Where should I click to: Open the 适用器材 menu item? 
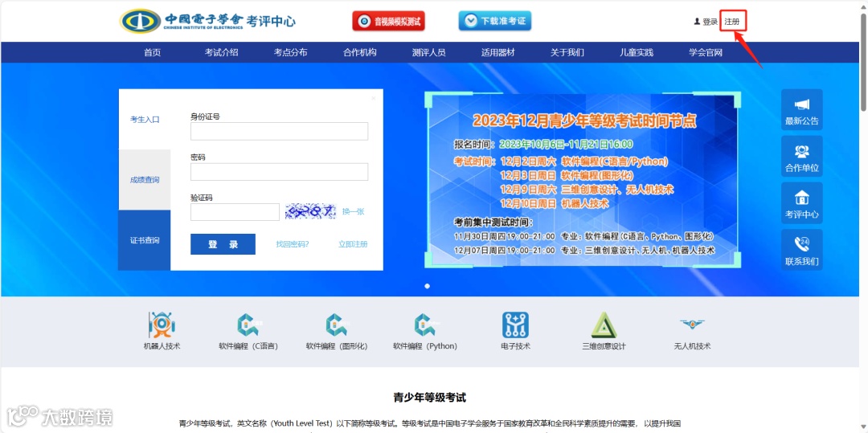coord(498,52)
